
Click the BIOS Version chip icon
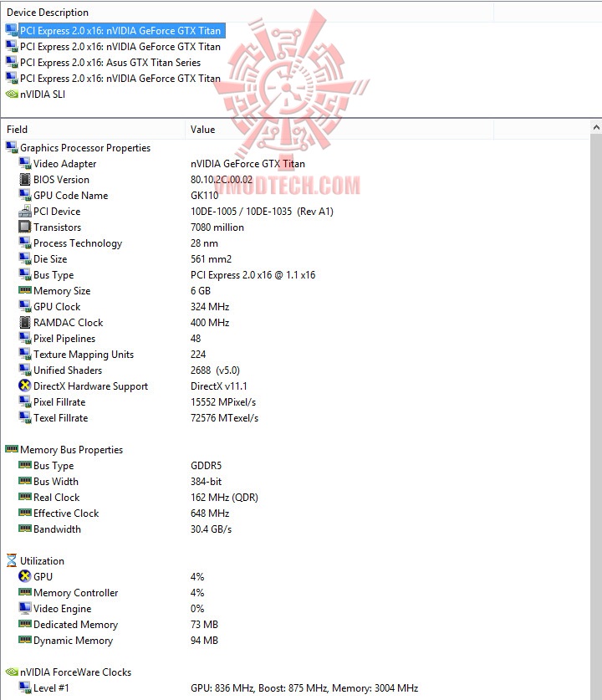(24, 179)
